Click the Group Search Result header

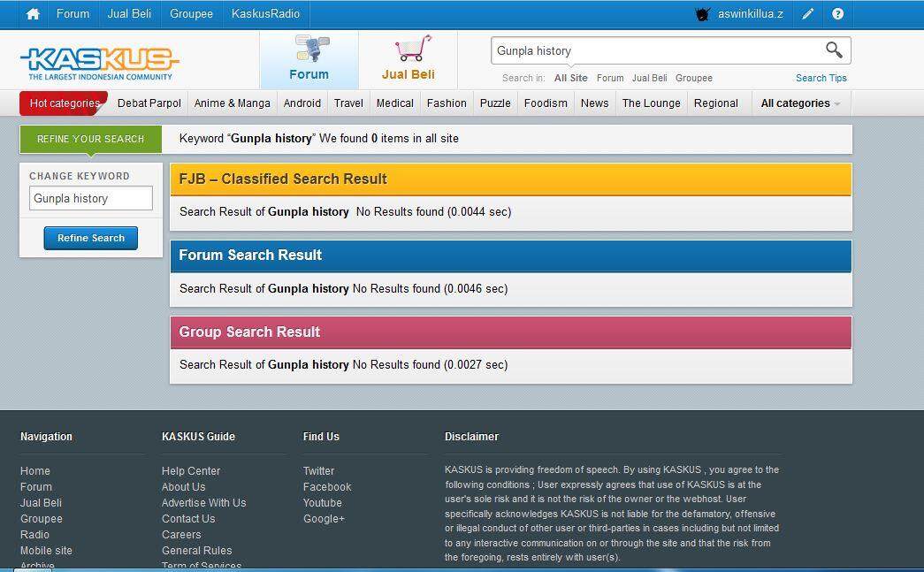click(x=511, y=332)
